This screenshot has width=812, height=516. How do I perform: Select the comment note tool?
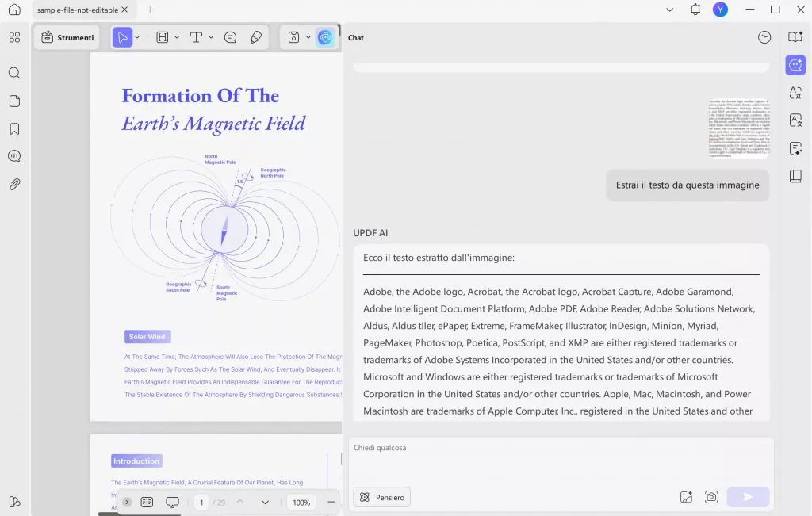point(231,37)
